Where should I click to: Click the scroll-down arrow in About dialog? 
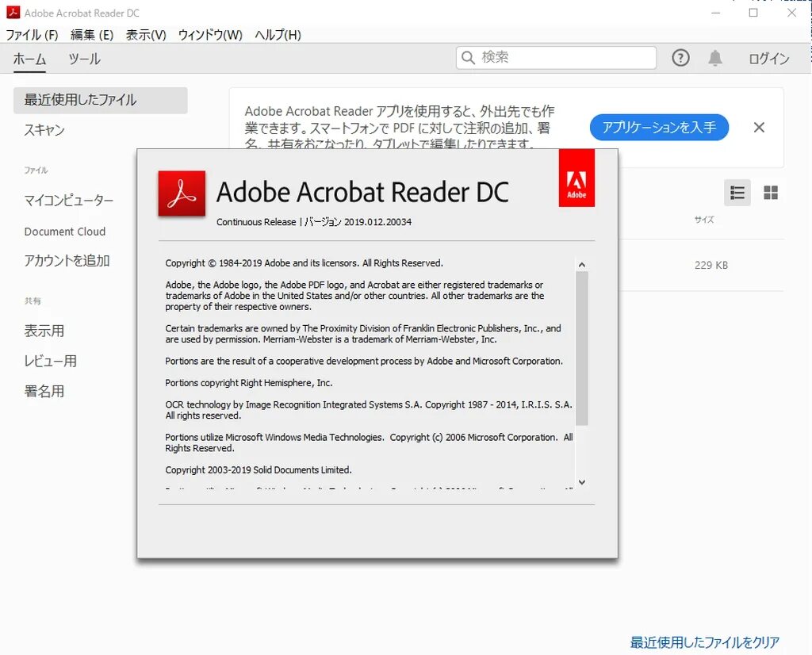pos(582,482)
